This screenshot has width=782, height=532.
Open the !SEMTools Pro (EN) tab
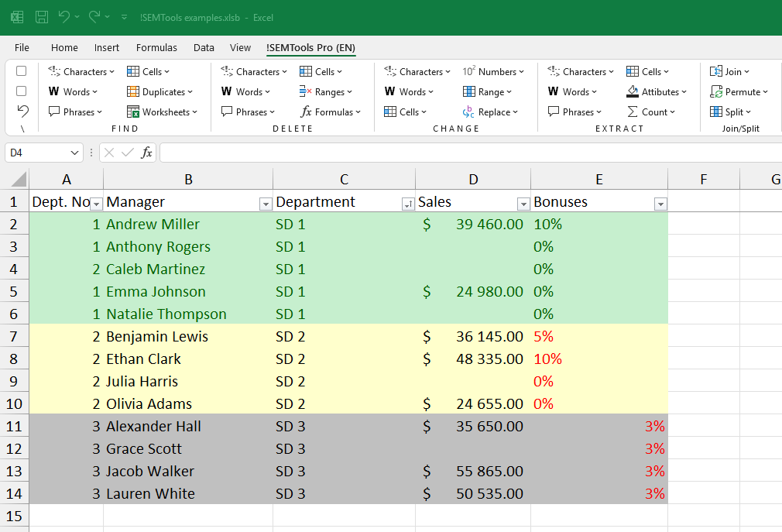click(x=310, y=47)
